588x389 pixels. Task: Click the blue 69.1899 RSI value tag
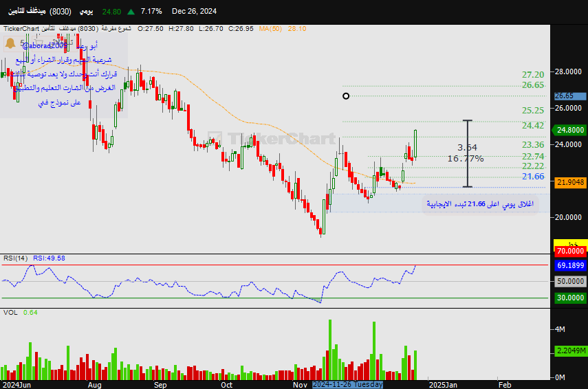(x=570, y=265)
